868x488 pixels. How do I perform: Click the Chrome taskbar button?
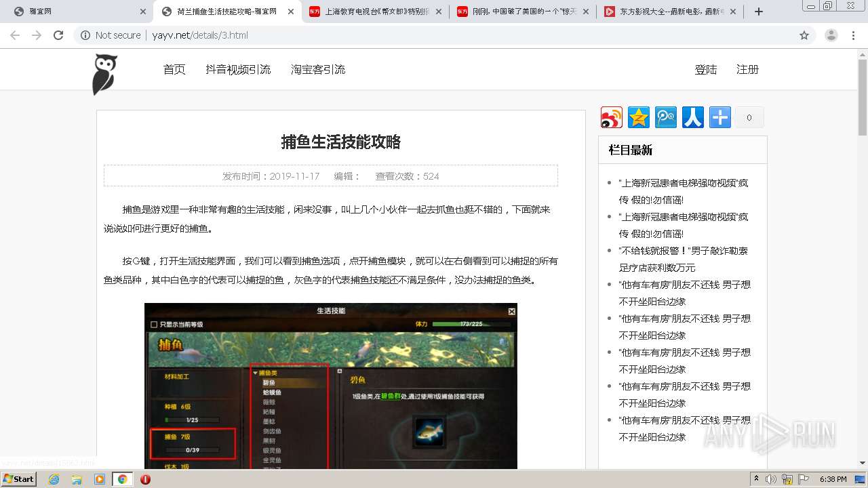click(x=122, y=479)
